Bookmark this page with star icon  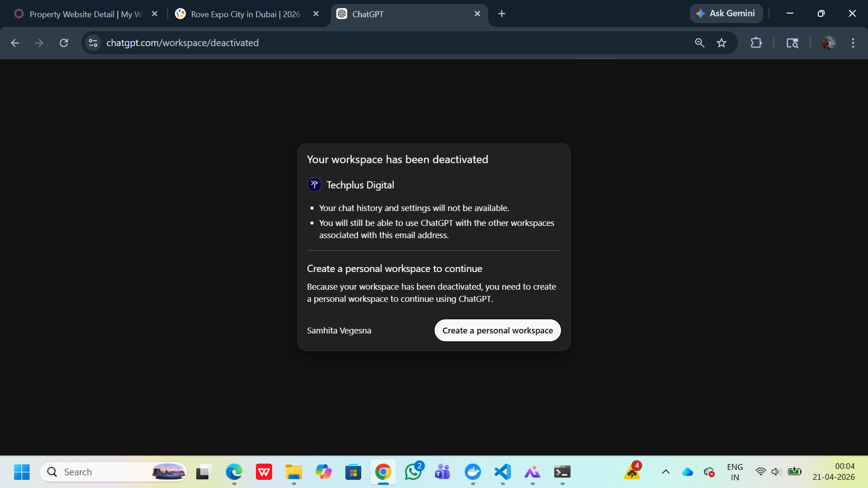click(722, 43)
